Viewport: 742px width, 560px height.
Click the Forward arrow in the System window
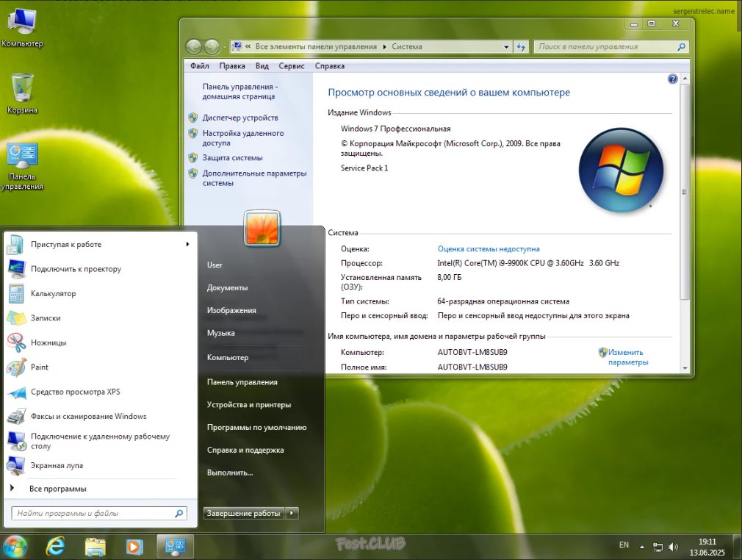pyautogui.click(x=212, y=46)
